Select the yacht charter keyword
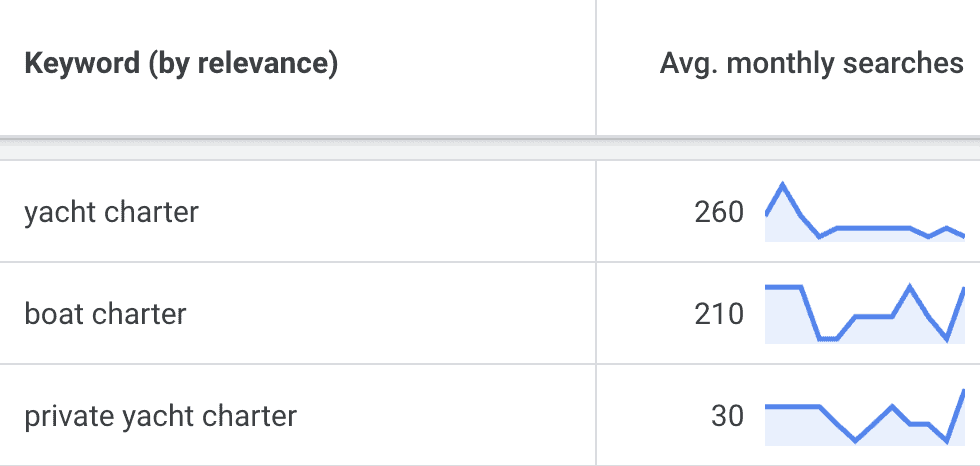This screenshot has height=466, width=980. [x=111, y=212]
